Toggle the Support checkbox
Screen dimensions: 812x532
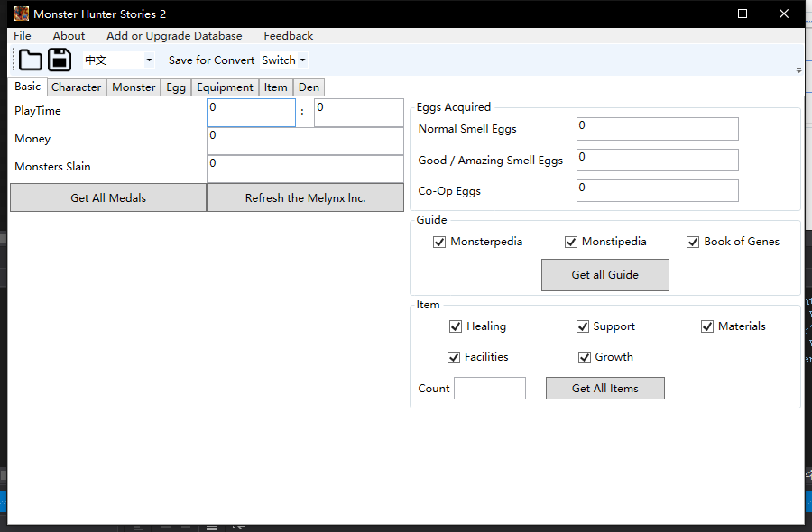pos(583,326)
